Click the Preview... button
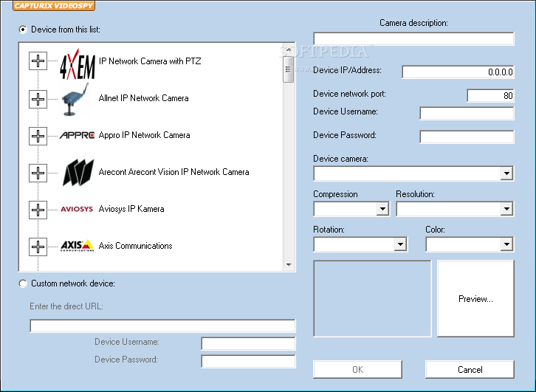The height and width of the screenshot is (392, 536). click(x=475, y=299)
